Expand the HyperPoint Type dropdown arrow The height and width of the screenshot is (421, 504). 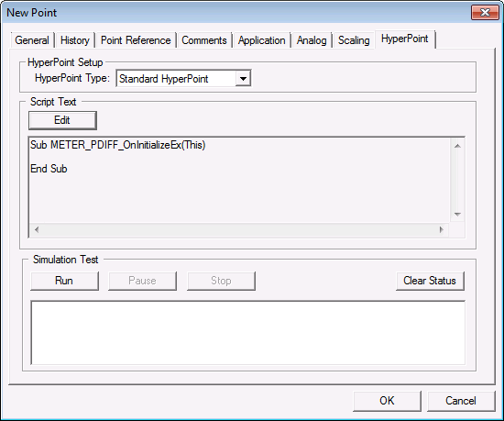(243, 79)
